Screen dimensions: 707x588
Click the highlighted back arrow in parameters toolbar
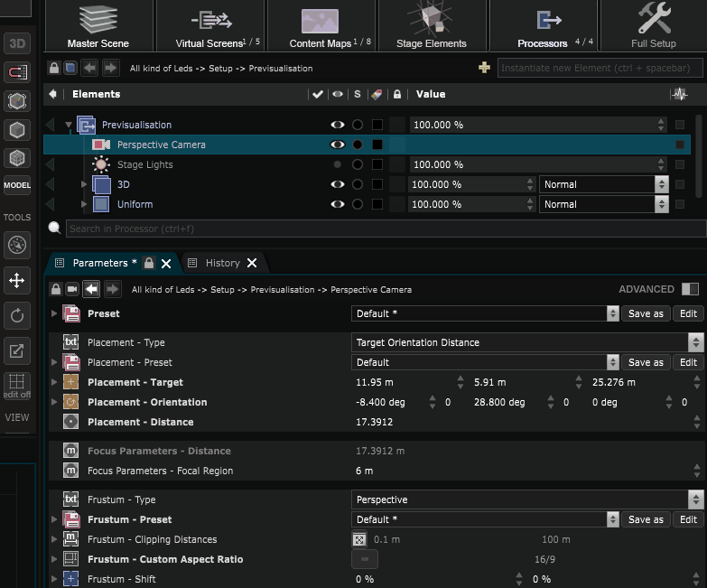click(x=91, y=289)
